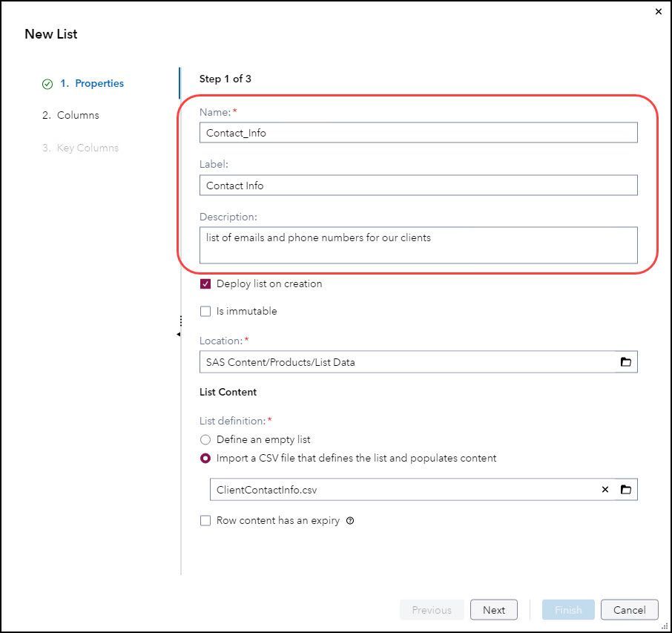
Task: Click into the Label text field
Action: click(x=418, y=186)
